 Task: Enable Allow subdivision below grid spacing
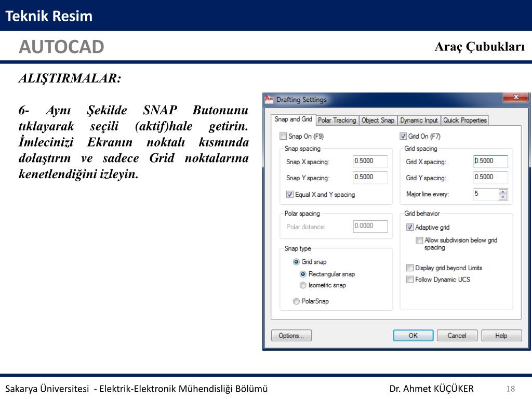(x=419, y=240)
